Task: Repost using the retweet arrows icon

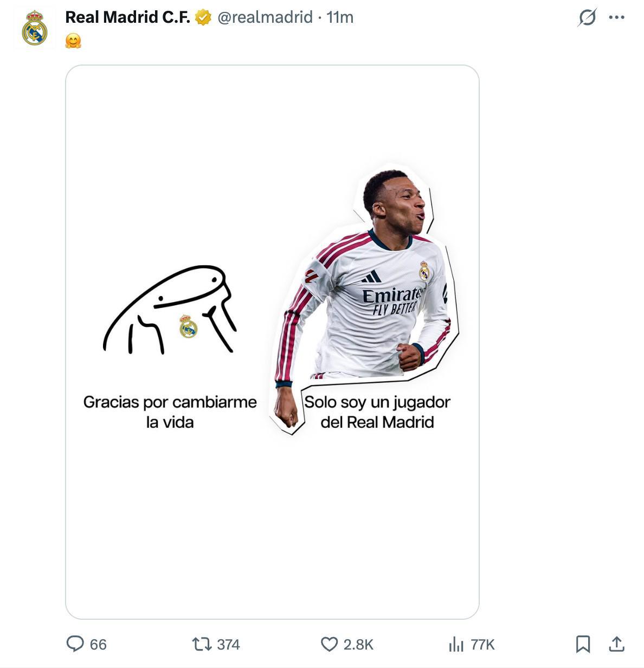Action: tap(202, 644)
